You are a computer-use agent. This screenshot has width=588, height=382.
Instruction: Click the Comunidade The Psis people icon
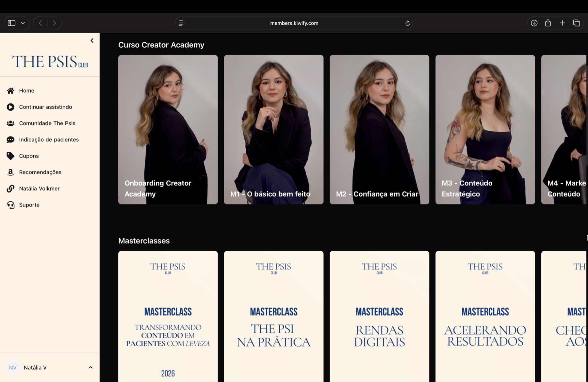point(10,123)
